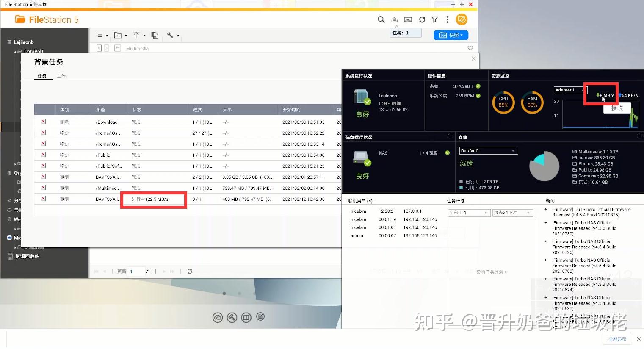The height and width of the screenshot is (349, 644).
Task: Click the wrench tools toolbar icon
Action: pos(170,35)
